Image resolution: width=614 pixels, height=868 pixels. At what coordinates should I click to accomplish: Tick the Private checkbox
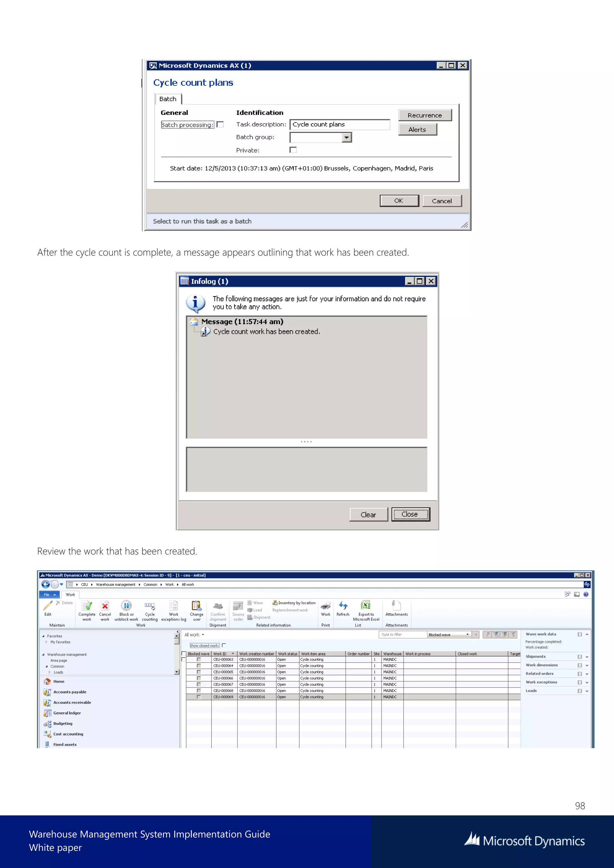pyautogui.click(x=293, y=150)
